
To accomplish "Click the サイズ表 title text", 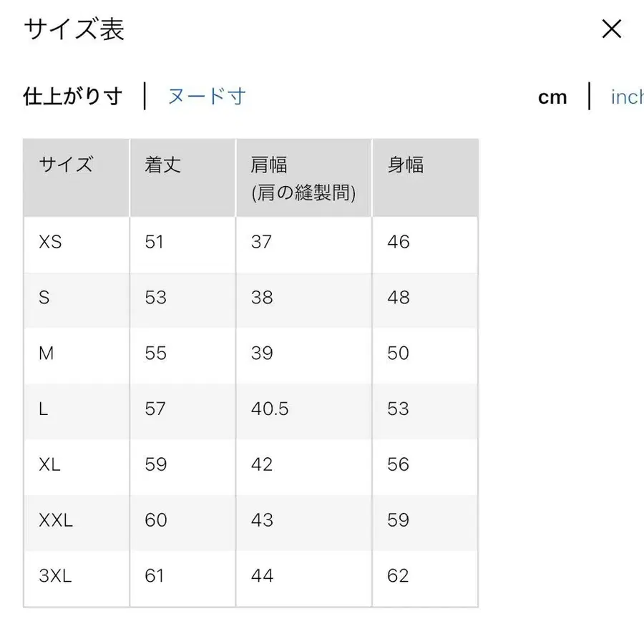I will (74, 29).
